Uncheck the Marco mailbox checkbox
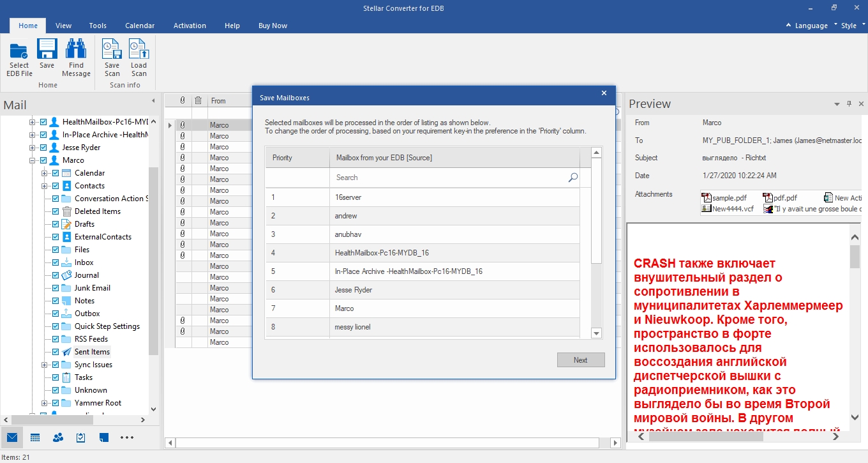Image resolution: width=868 pixels, height=463 pixels. click(43, 160)
